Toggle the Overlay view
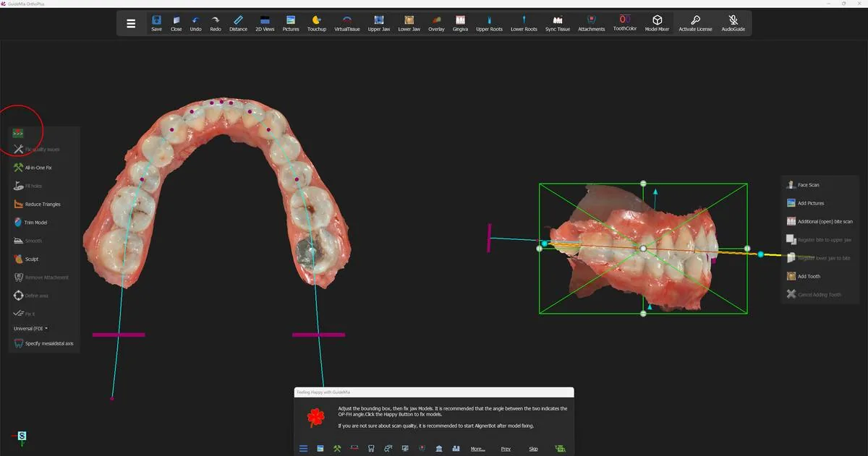Screen dimensions: 868x456 [x=436, y=23]
